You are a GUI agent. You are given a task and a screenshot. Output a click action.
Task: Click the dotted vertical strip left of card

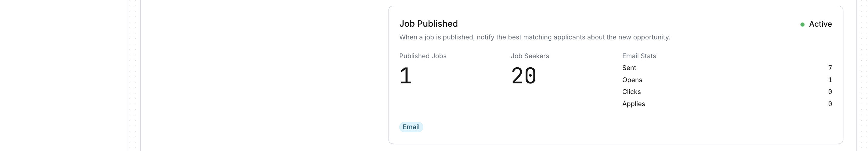point(134,75)
